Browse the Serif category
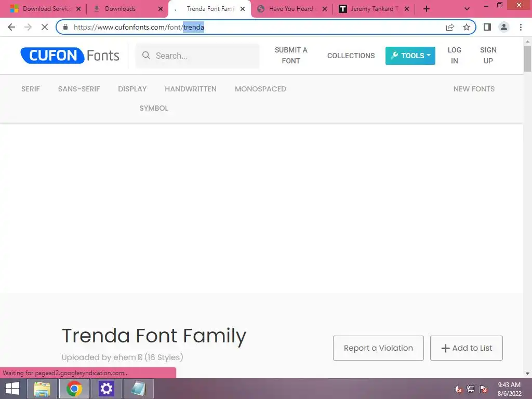Viewport: 532px width, 399px height. tap(31, 89)
